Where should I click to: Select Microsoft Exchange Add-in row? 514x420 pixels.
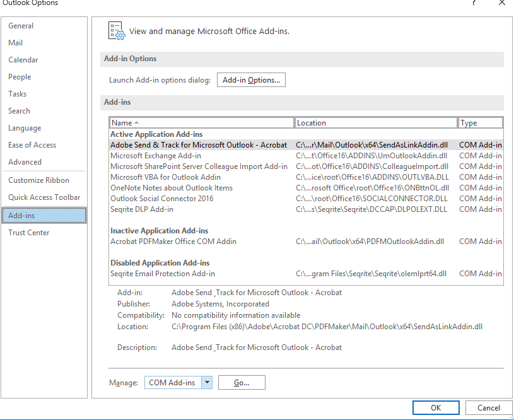coord(156,156)
